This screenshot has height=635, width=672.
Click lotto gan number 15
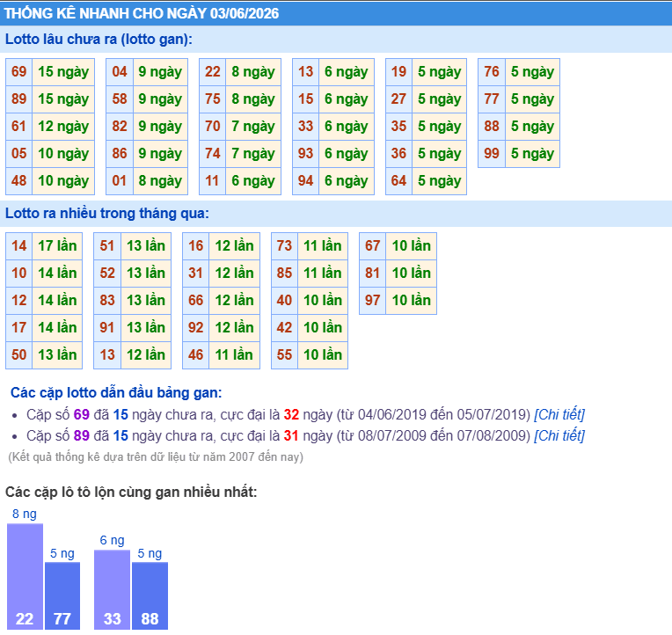[305, 99]
